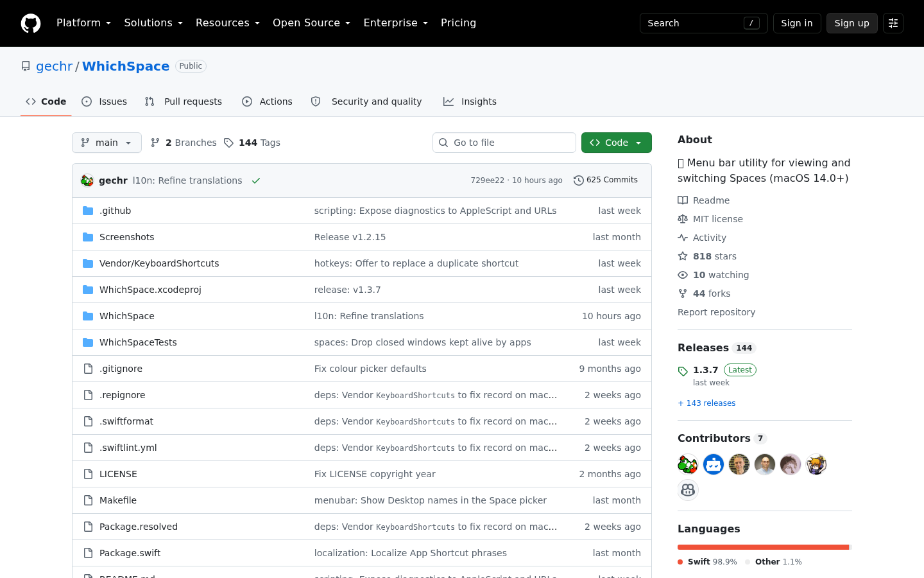Click the MIT license scale icon

click(683, 219)
